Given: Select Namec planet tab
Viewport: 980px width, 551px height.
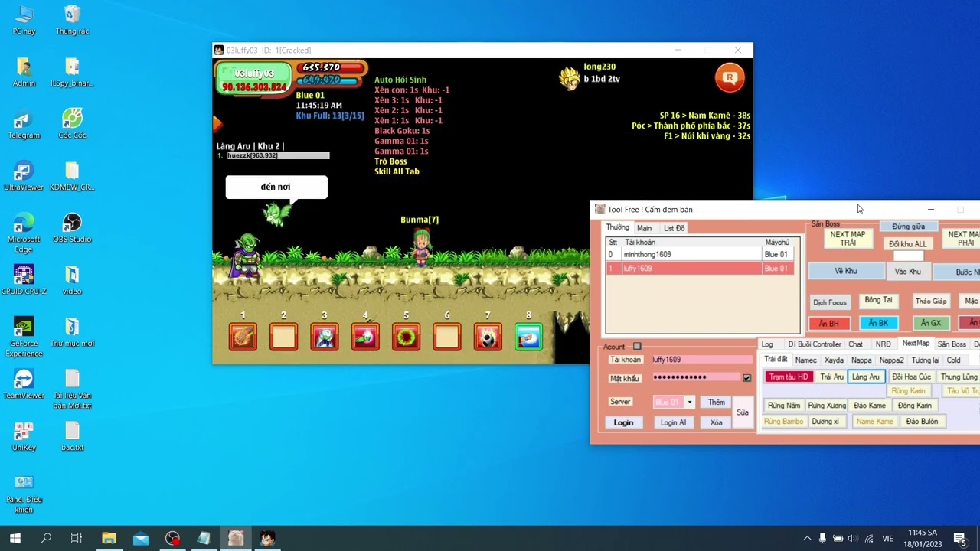Looking at the screenshot, I should pyautogui.click(x=805, y=360).
